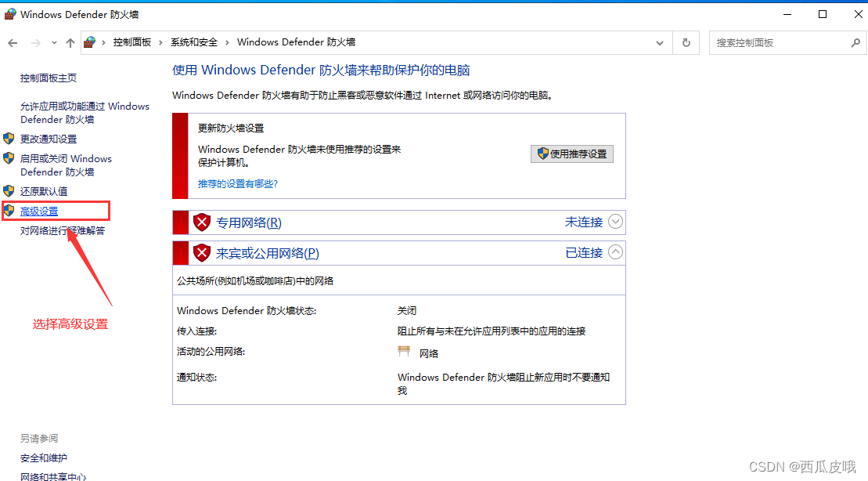Click red shield icon for 来宾或公用网络
The image size is (868, 481).
tap(202, 253)
